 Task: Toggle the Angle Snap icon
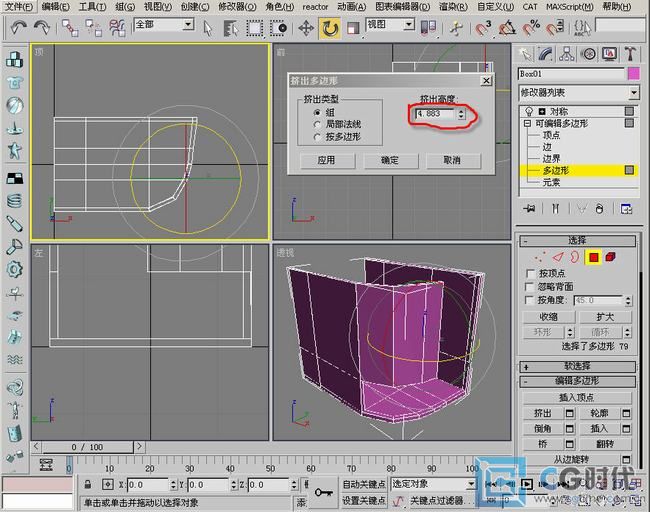[507, 28]
